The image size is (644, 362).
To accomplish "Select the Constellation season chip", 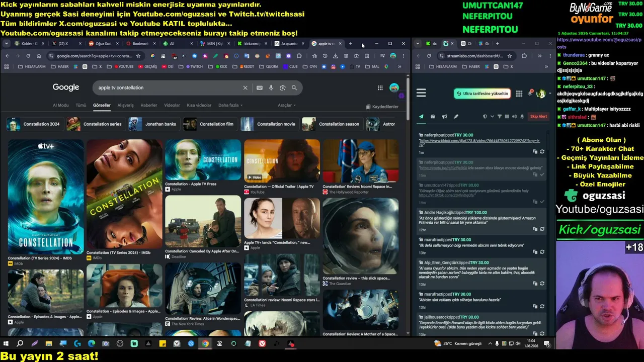I will (332, 124).
